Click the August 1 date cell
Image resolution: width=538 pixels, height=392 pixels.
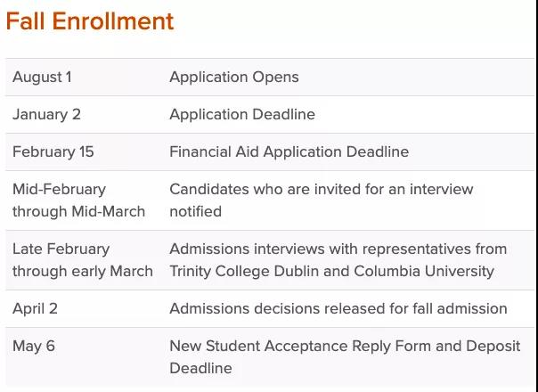coord(42,77)
